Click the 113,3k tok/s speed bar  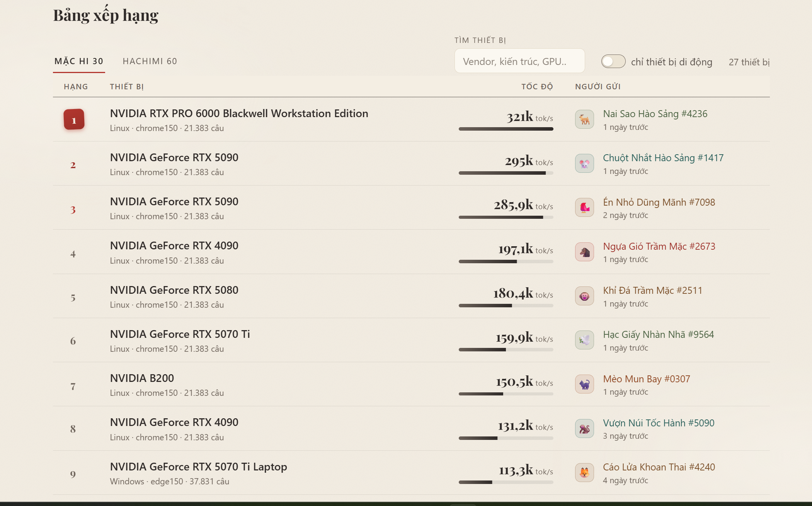pyautogui.click(x=506, y=482)
